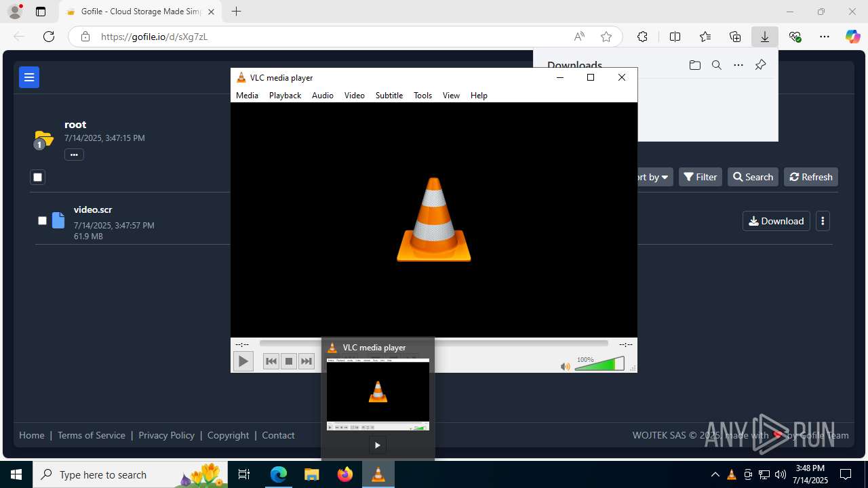Add this page to favorites

(x=606, y=37)
